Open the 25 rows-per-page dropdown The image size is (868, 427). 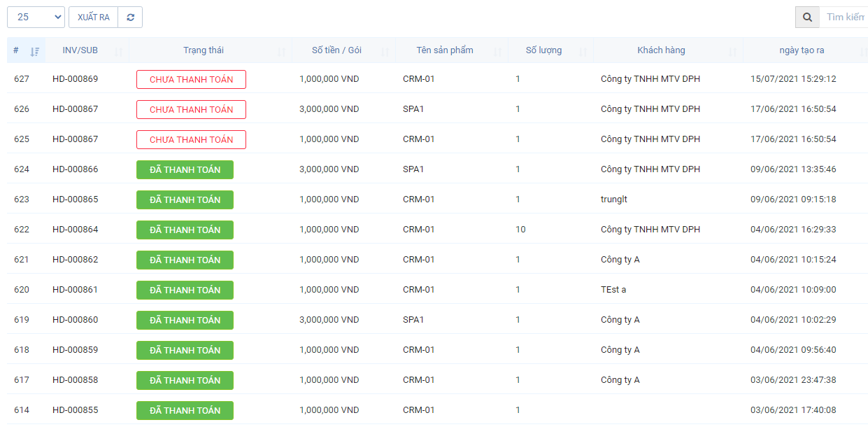(36, 17)
